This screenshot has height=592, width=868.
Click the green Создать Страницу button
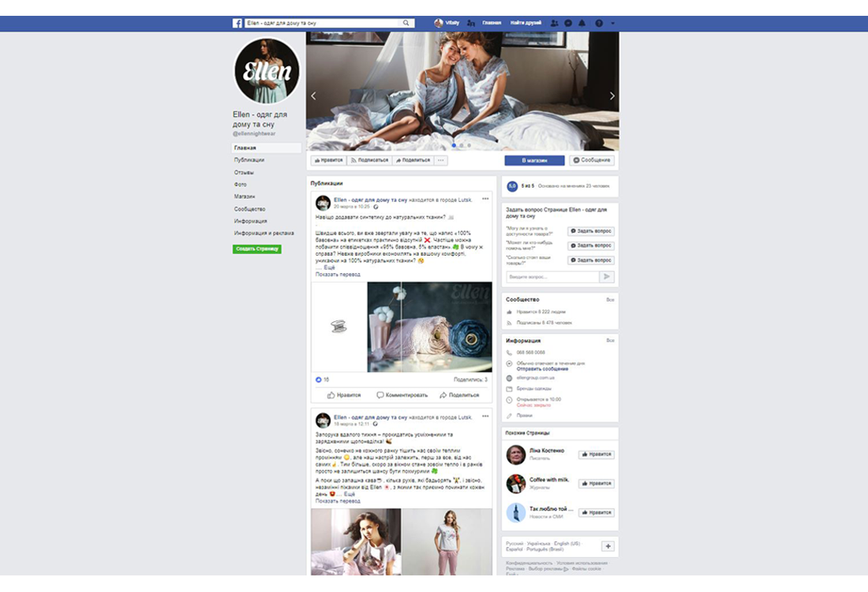[257, 249]
